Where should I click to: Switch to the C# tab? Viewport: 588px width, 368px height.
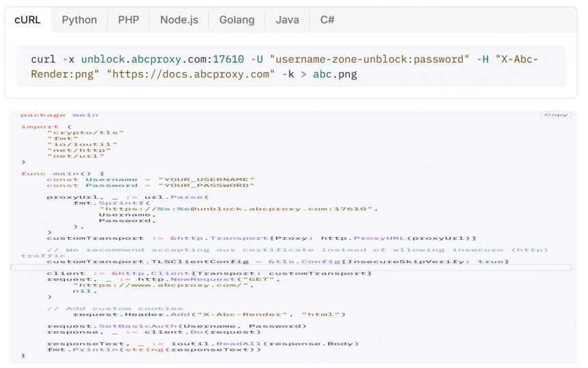[327, 20]
